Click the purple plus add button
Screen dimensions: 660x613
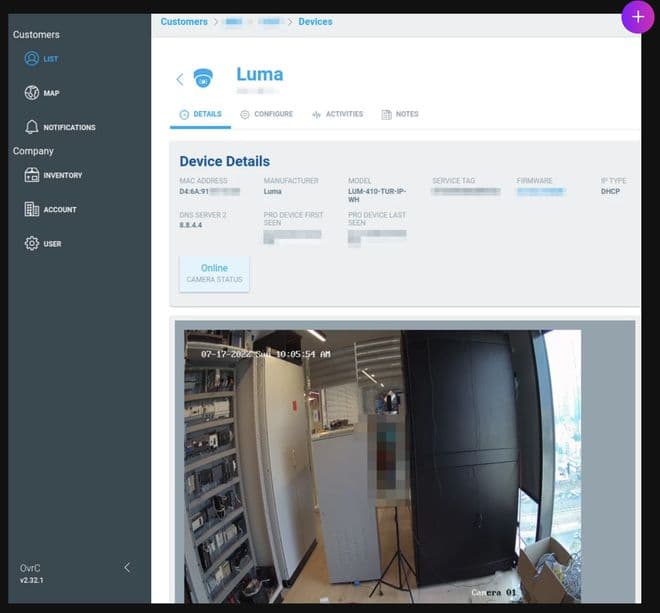coord(637,17)
